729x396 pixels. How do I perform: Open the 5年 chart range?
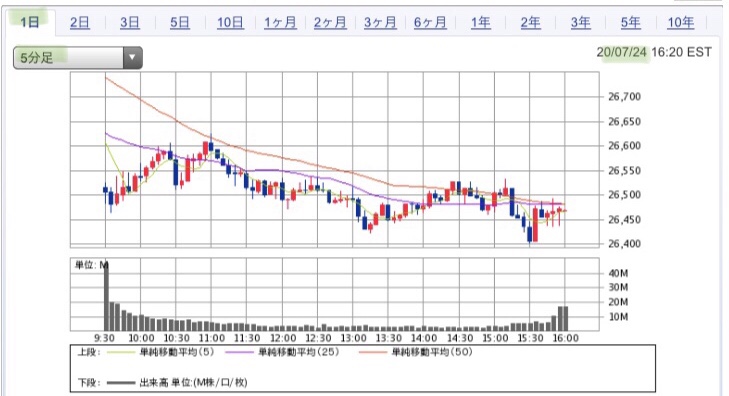(x=631, y=22)
